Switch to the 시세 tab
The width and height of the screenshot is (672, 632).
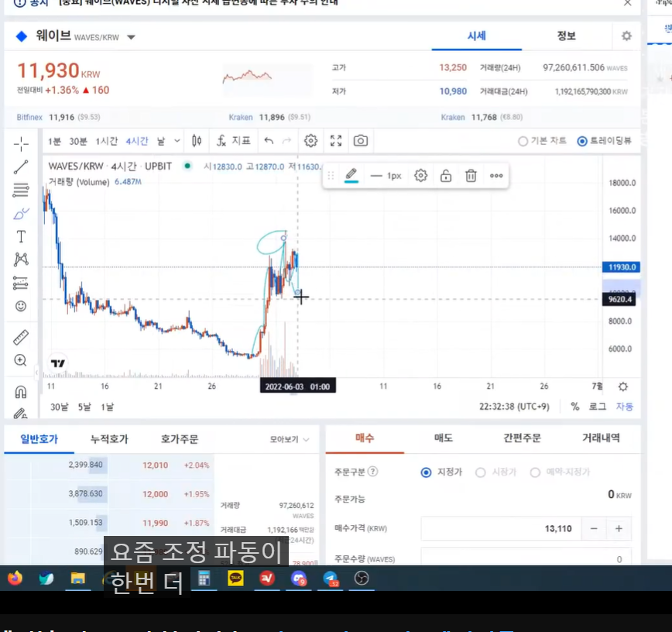(x=477, y=36)
